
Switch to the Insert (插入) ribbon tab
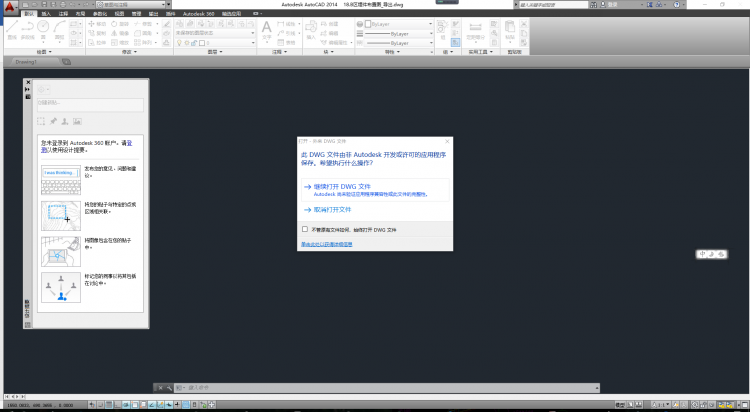click(46, 13)
